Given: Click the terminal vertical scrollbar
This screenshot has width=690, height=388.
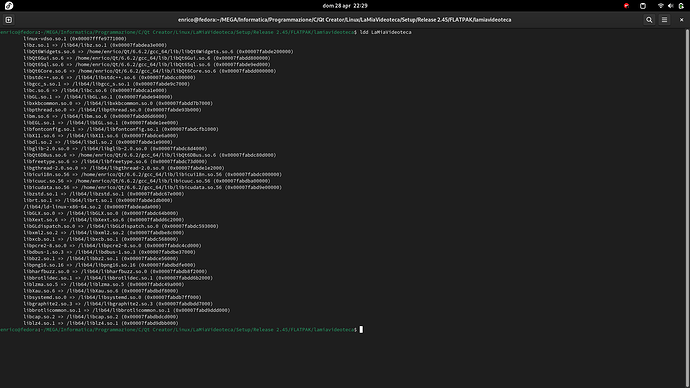Looking at the screenshot, I should coord(687,209).
